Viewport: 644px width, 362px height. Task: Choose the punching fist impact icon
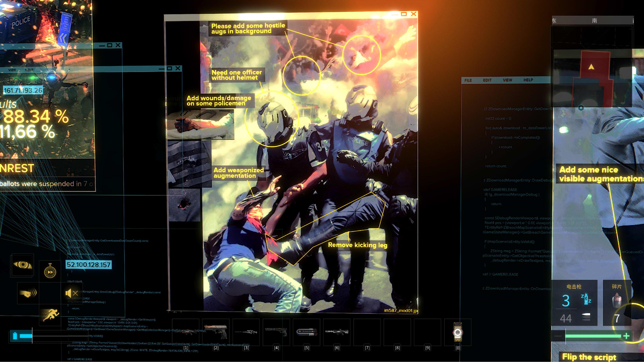click(28, 293)
